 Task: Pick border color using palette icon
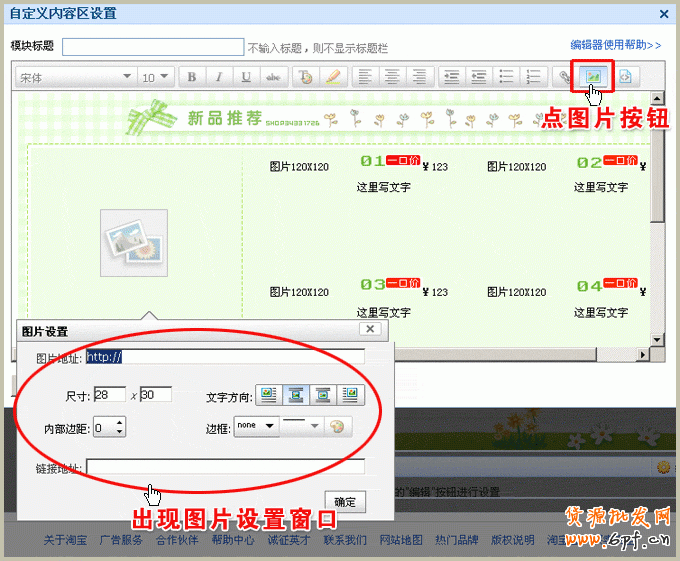[338, 427]
